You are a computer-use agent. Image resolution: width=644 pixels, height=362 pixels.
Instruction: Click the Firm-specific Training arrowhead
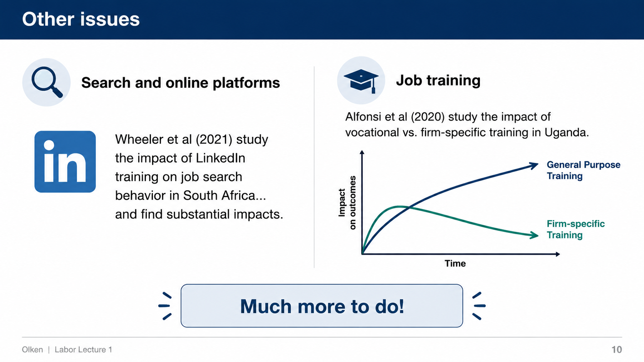[x=534, y=235]
